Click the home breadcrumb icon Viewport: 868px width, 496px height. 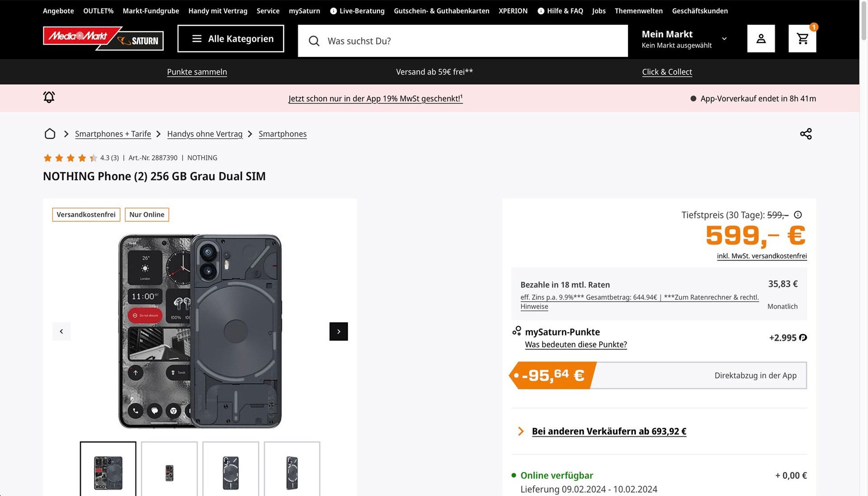pyautogui.click(x=50, y=134)
